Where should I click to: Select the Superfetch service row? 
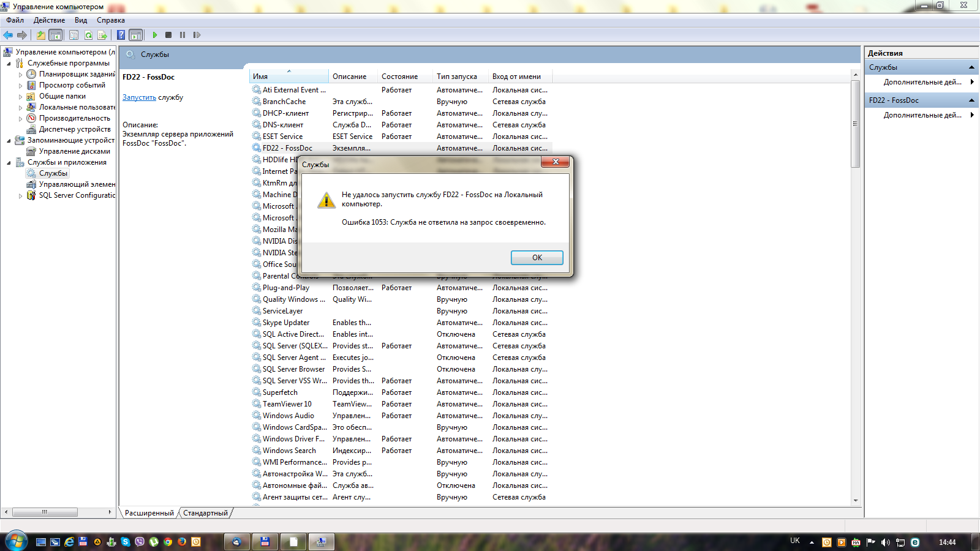[401, 392]
